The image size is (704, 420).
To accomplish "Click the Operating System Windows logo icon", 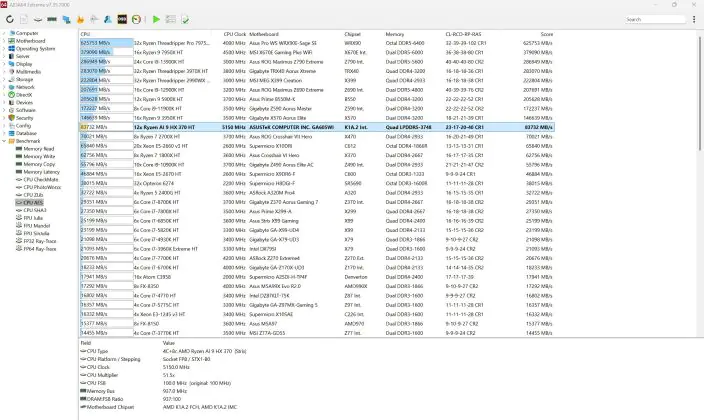I will pos(12,49).
